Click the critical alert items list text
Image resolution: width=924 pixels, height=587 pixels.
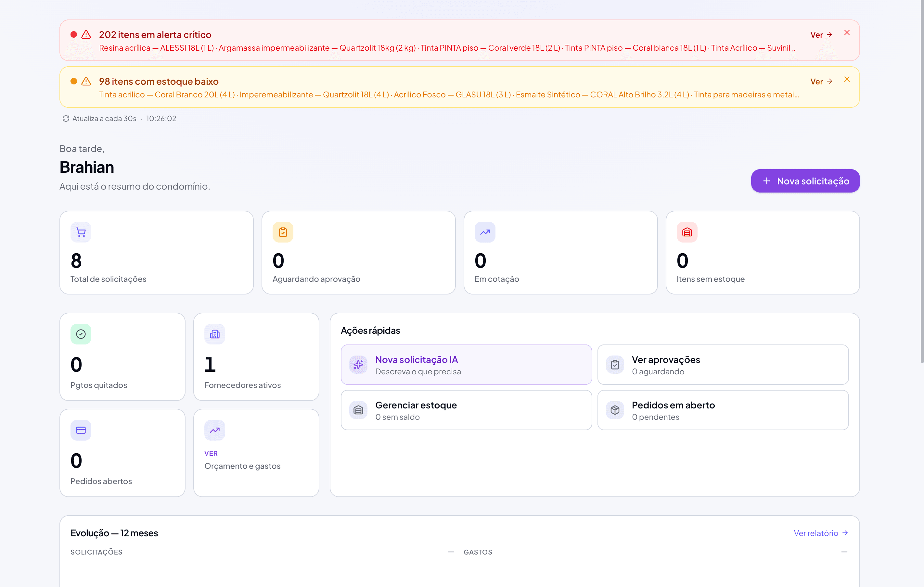coord(447,48)
